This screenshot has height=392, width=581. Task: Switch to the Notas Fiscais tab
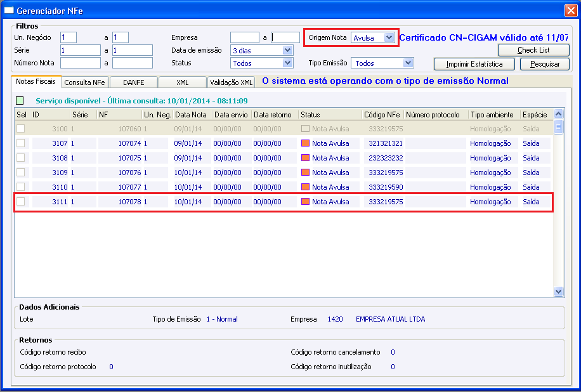click(36, 81)
